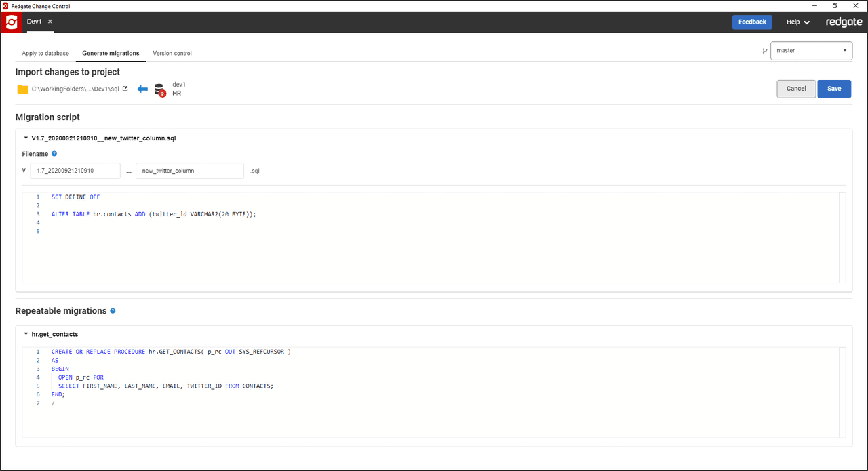
Task: Collapse the V1.7 migration script section
Action: pos(26,138)
